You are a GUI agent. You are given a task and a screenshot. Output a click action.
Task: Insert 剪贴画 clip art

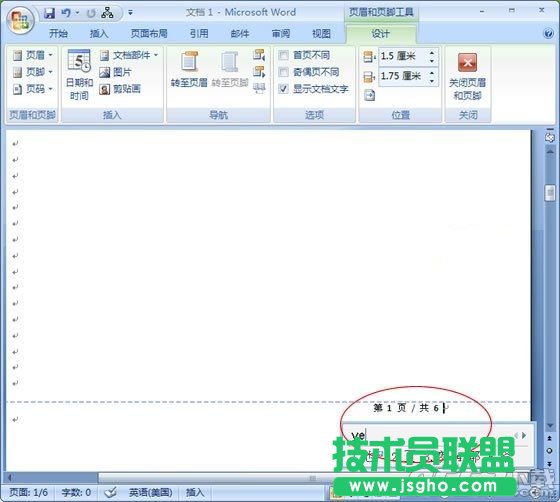pos(120,89)
